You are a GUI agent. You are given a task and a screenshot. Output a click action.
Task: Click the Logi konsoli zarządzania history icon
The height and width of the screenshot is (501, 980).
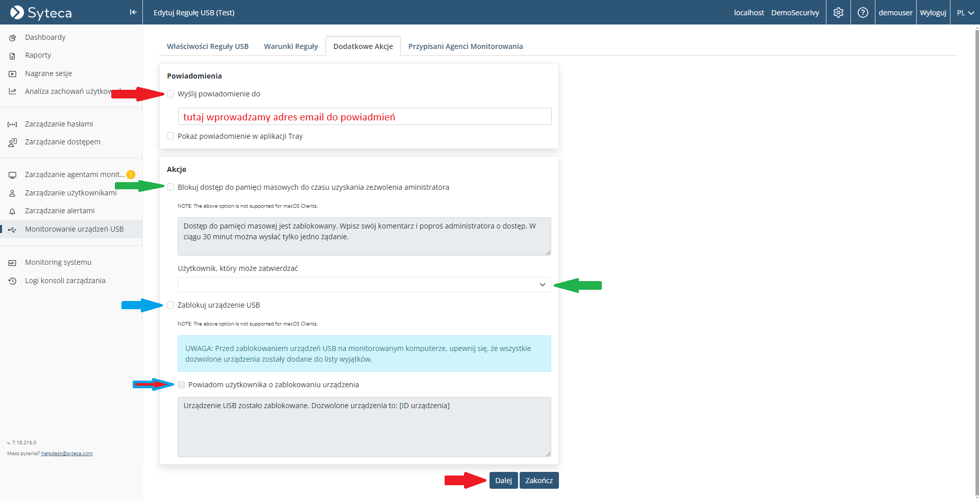(12, 281)
